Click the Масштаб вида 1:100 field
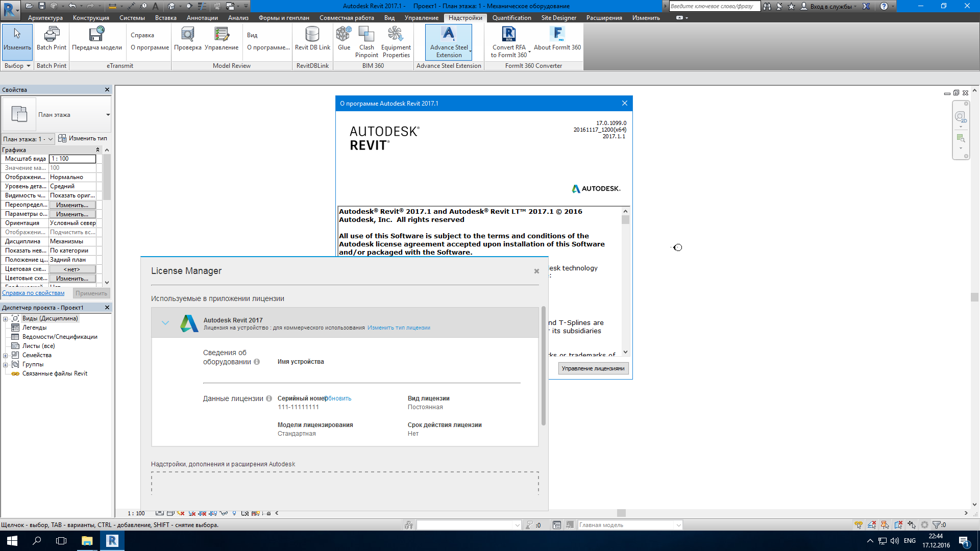This screenshot has height=551, width=980. (x=72, y=159)
